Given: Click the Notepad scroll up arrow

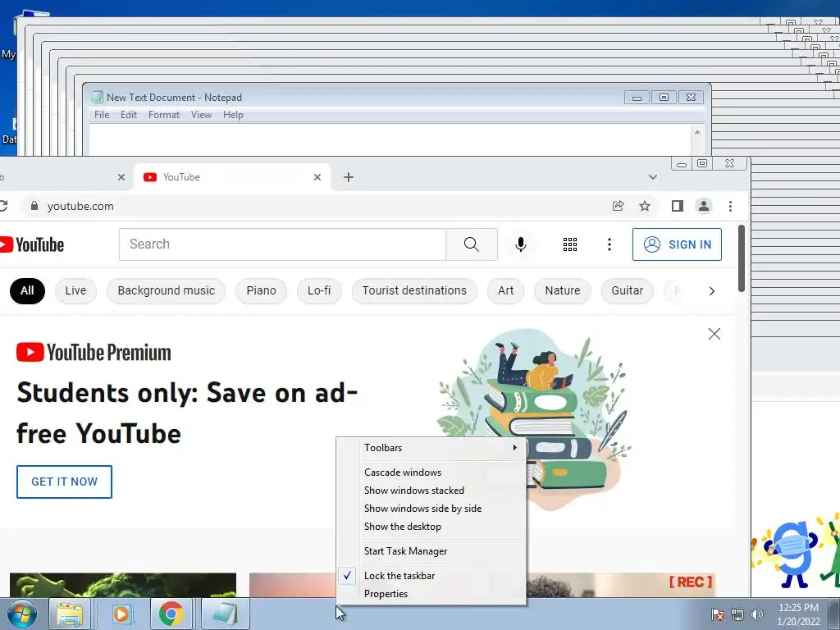Looking at the screenshot, I should pos(697,132).
